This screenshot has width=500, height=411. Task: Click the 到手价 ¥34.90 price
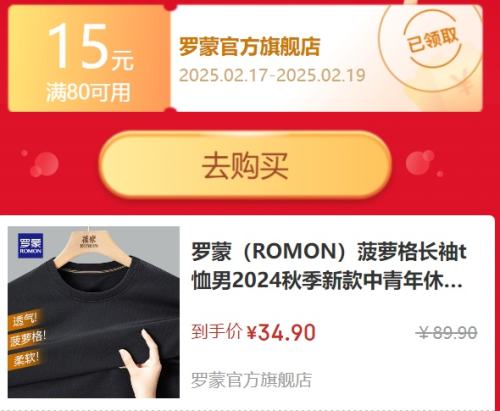point(253,332)
